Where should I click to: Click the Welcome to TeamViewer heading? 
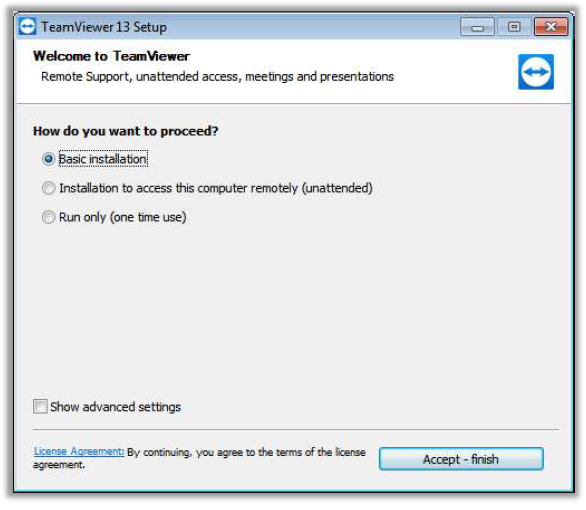pyautogui.click(x=111, y=56)
